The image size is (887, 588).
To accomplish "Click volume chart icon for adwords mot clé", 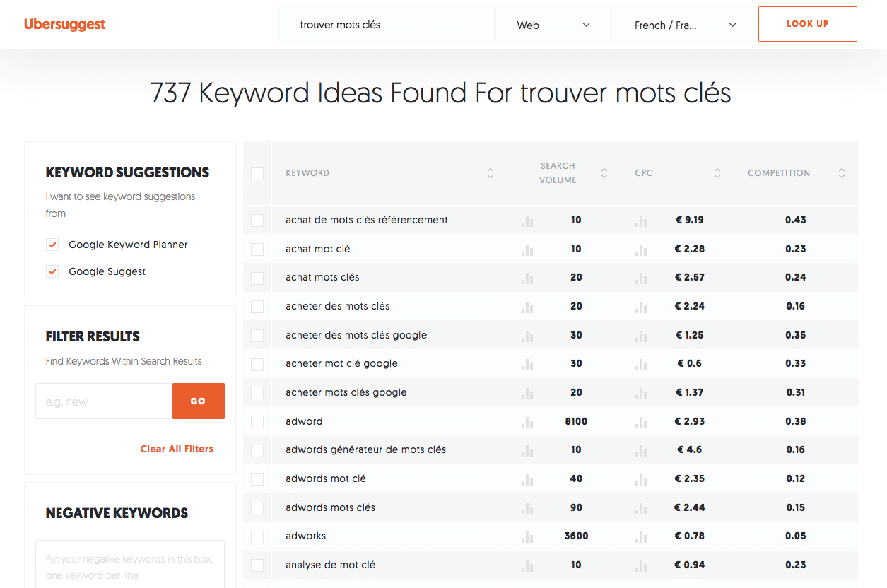I will [527, 479].
